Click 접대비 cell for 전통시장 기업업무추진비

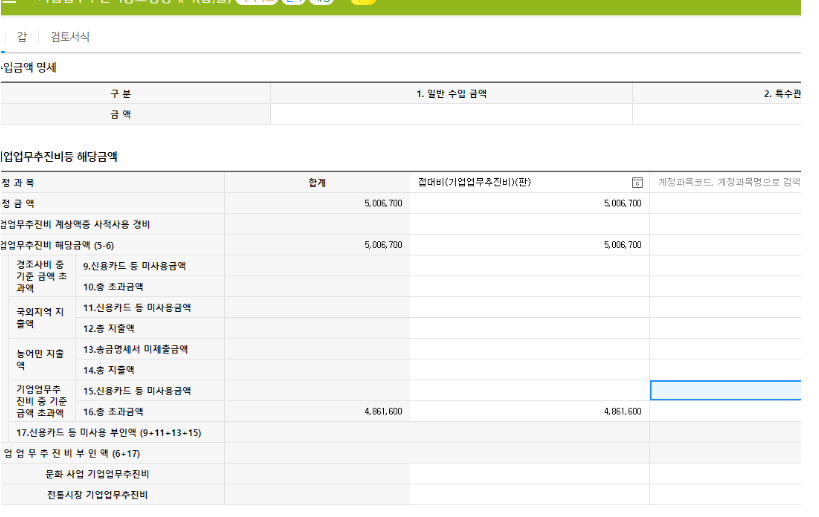click(529, 494)
